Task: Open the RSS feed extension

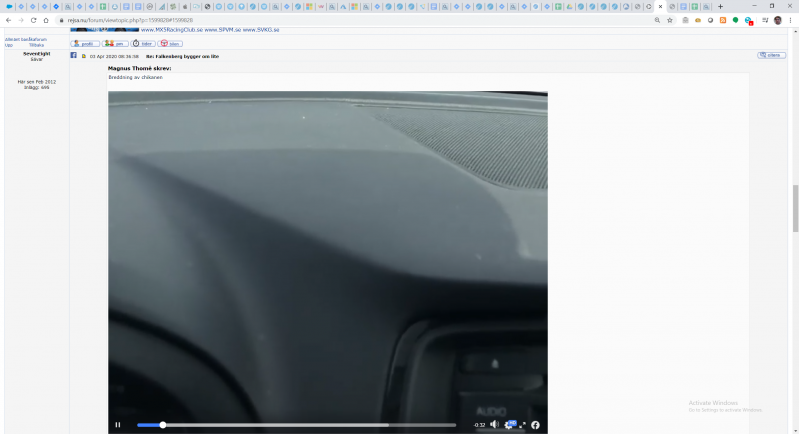Action: [723, 20]
